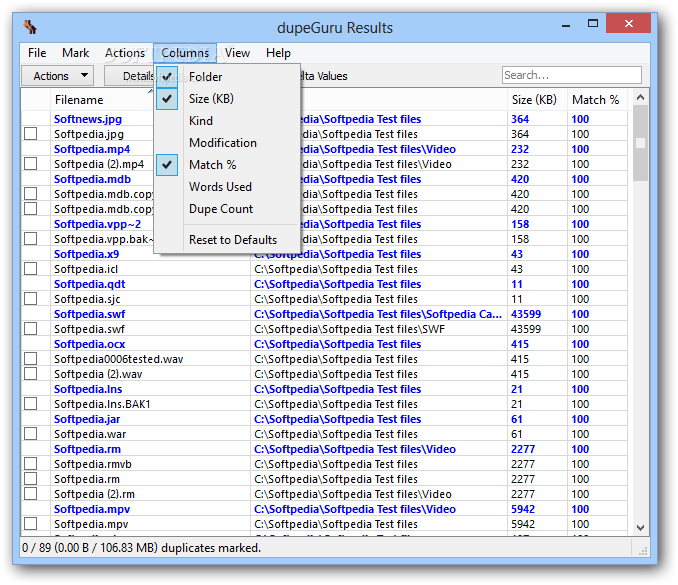
Task: Mark the Softpedia (2).rm checkbox
Action: (x=31, y=493)
